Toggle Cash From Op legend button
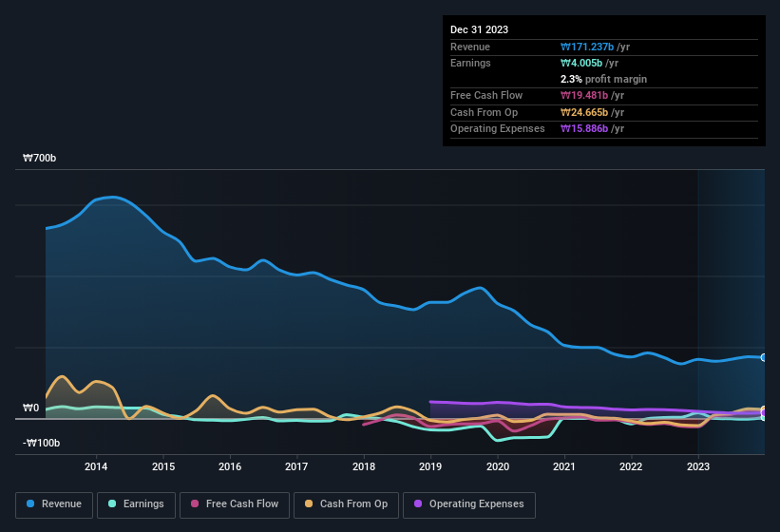Image resolution: width=780 pixels, height=532 pixels. coord(345,503)
